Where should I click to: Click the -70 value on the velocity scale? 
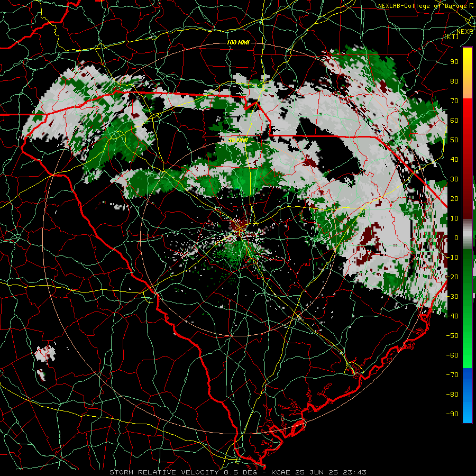click(452, 375)
